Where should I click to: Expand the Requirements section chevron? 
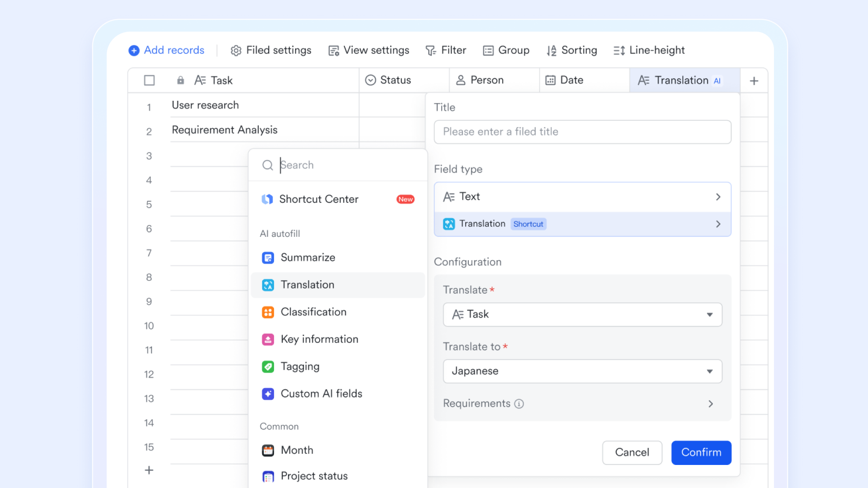click(711, 404)
